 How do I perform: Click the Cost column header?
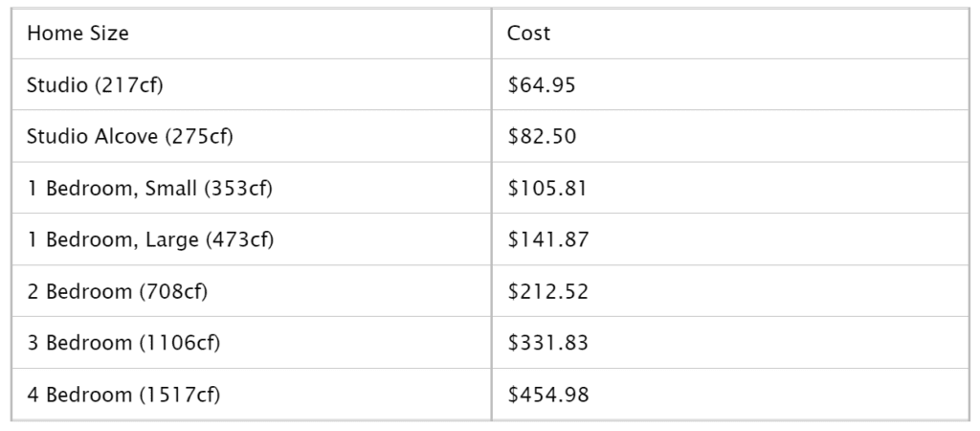[730, 34]
